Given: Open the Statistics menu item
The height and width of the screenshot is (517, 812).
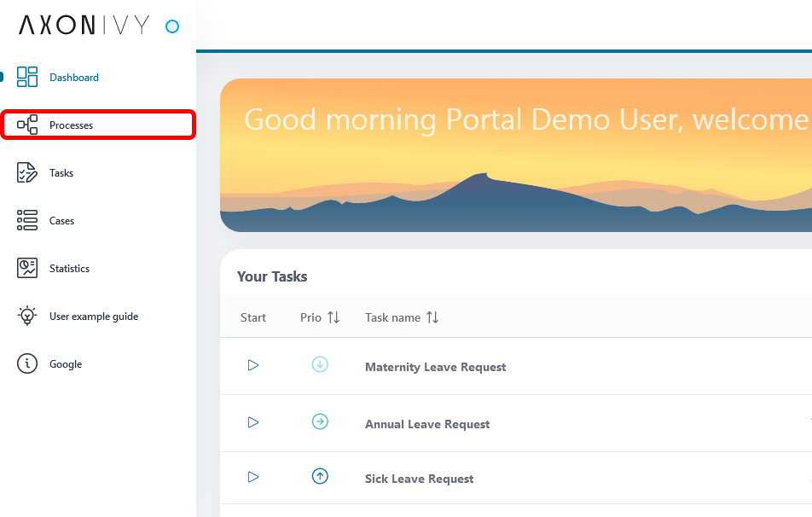Looking at the screenshot, I should [98, 269].
